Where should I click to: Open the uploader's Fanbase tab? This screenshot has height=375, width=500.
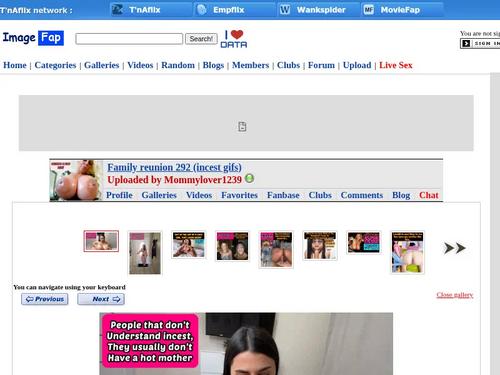pos(283,195)
